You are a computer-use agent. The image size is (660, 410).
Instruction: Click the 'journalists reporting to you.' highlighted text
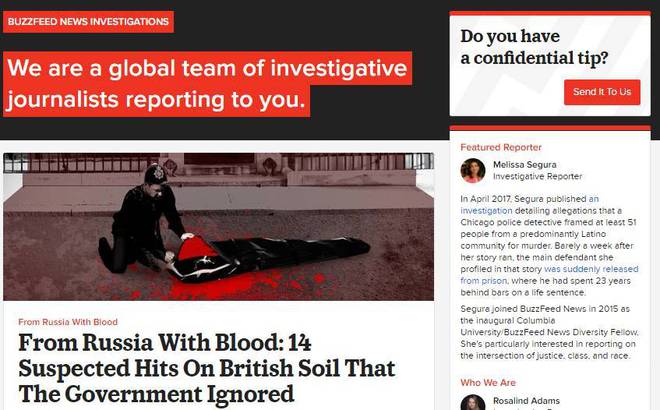tap(156, 100)
